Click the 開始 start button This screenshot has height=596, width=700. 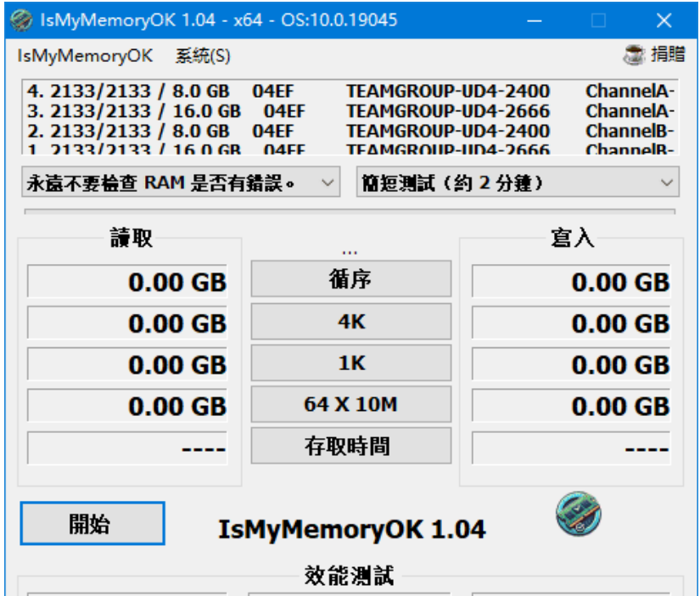[91, 523]
